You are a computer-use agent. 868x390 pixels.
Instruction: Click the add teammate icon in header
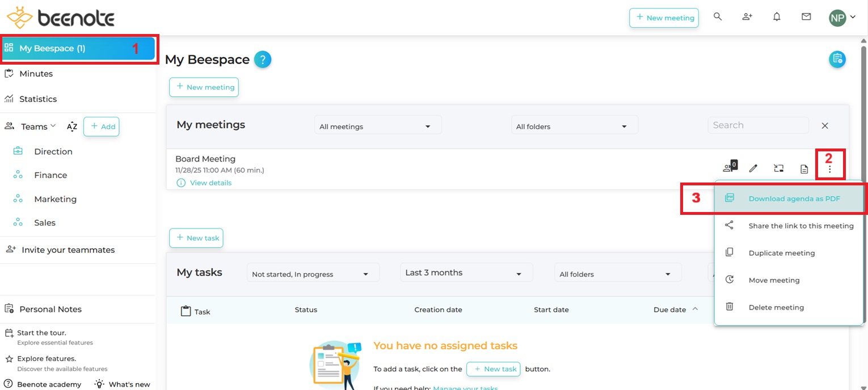(747, 17)
